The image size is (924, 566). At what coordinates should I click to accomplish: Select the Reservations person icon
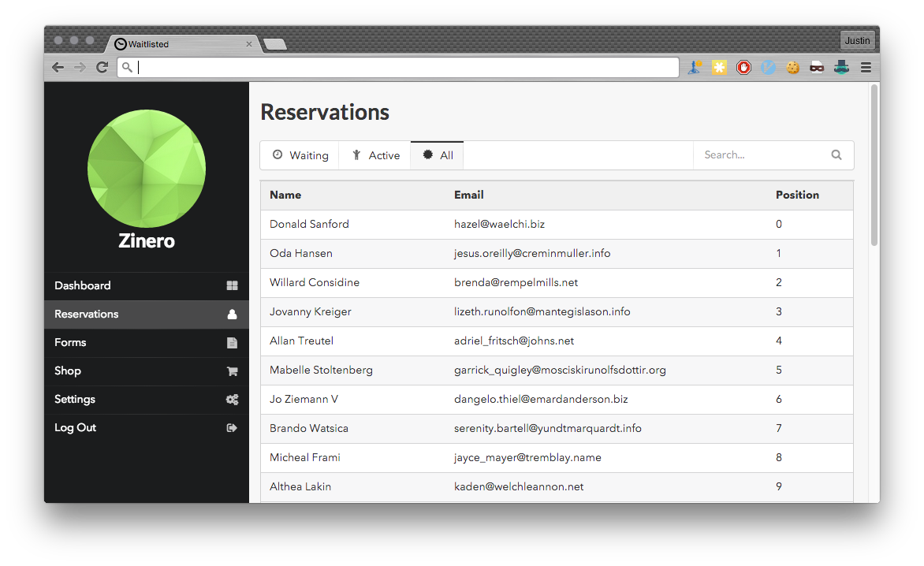point(232,314)
